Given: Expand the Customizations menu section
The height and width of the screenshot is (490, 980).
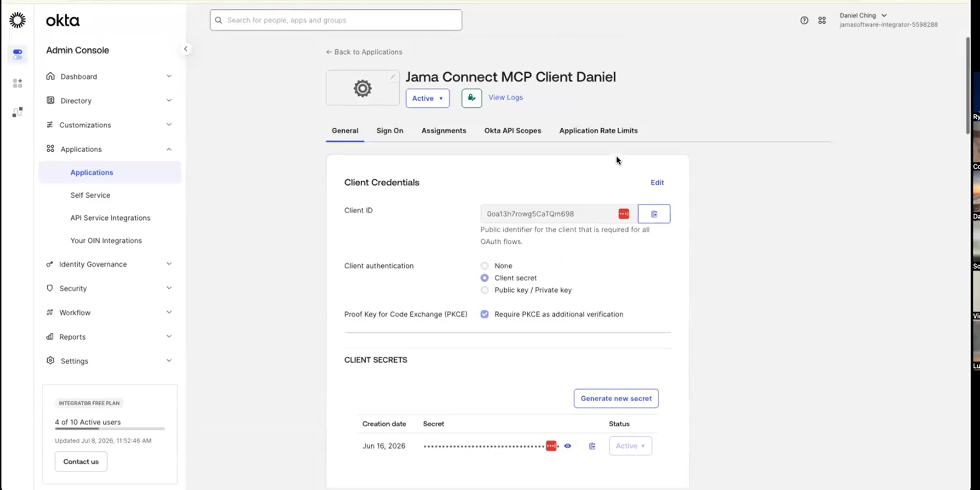Looking at the screenshot, I should pos(169,125).
